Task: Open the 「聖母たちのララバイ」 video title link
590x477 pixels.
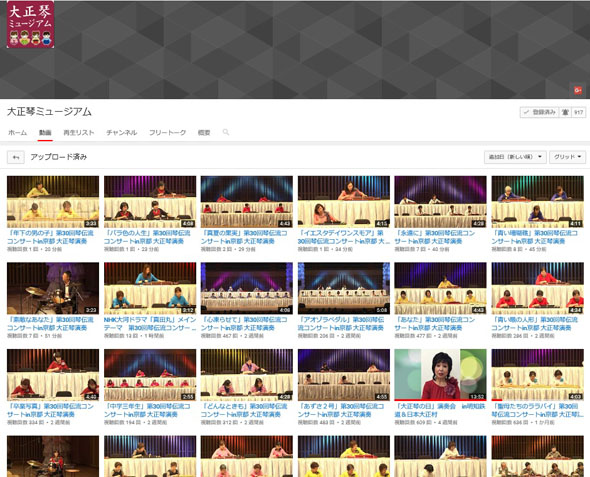Action: 537,410
